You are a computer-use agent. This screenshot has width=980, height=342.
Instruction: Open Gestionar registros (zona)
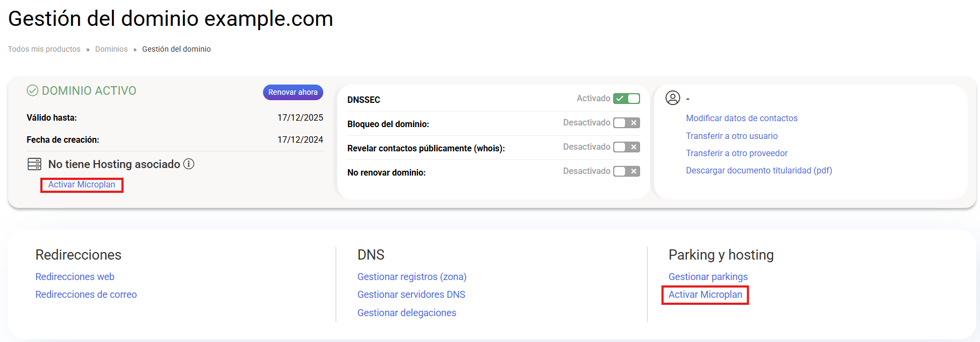click(411, 277)
